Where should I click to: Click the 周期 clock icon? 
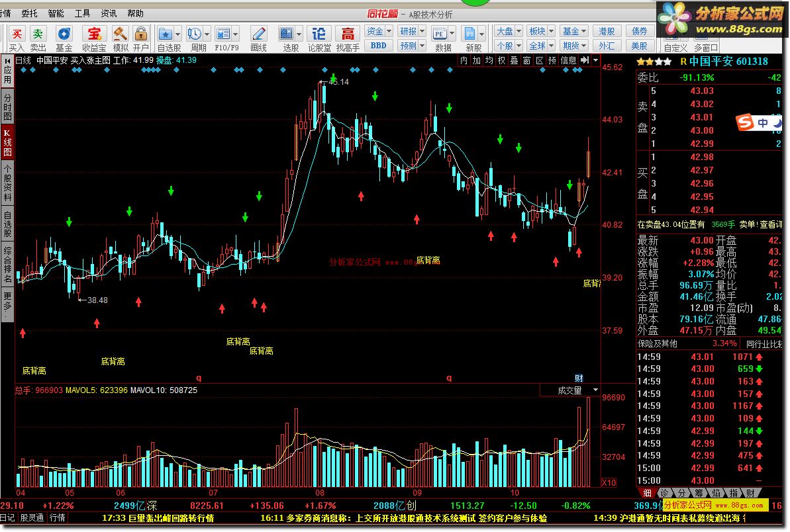click(x=195, y=34)
